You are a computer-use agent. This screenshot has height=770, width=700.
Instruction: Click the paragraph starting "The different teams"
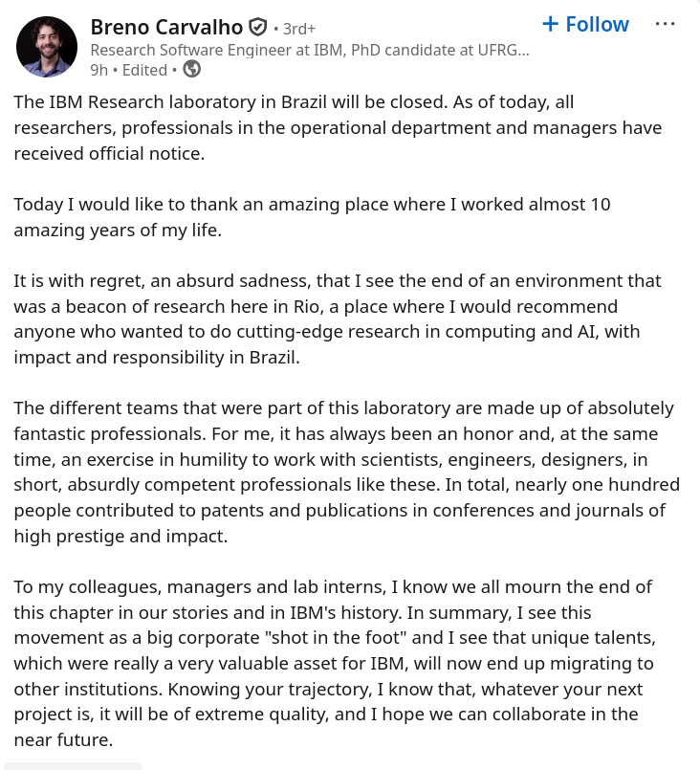point(344,473)
